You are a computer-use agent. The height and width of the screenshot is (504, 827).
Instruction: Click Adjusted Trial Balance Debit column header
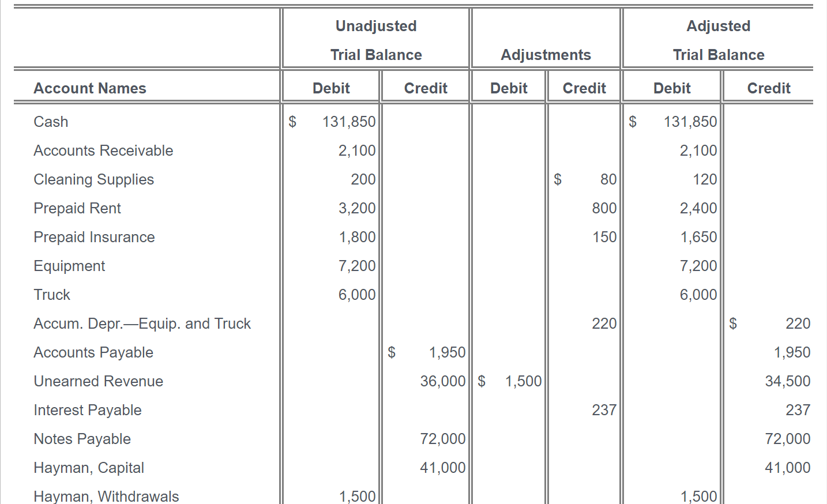pyautogui.click(x=672, y=88)
